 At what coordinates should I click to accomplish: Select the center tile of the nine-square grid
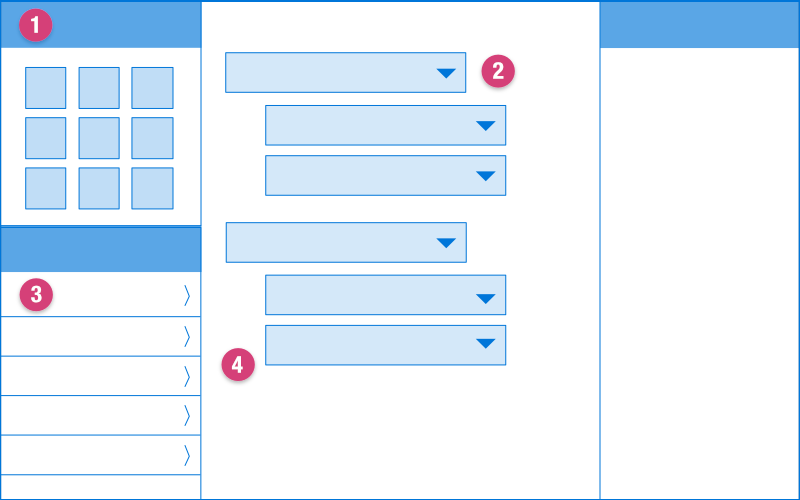tap(99, 138)
